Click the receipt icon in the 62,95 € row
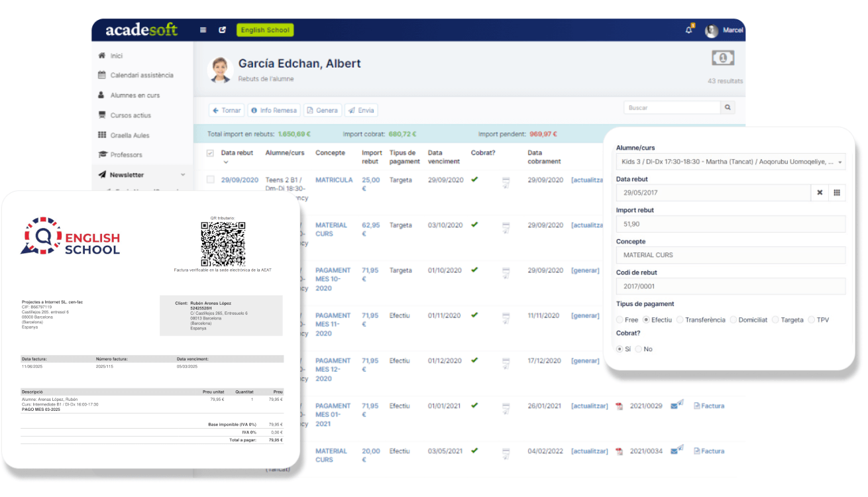This screenshot has height=497, width=868. click(x=506, y=228)
